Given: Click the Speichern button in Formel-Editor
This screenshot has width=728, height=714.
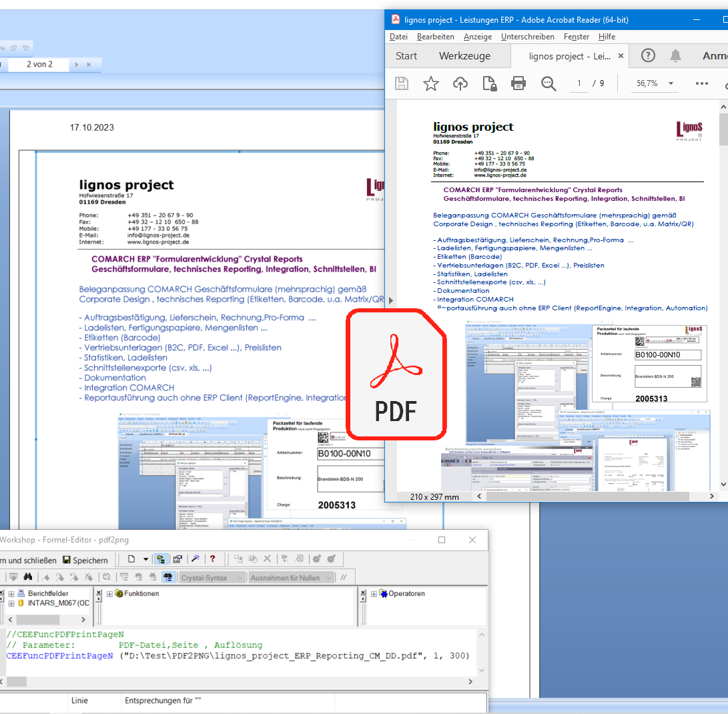Looking at the screenshot, I should click(85, 561).
